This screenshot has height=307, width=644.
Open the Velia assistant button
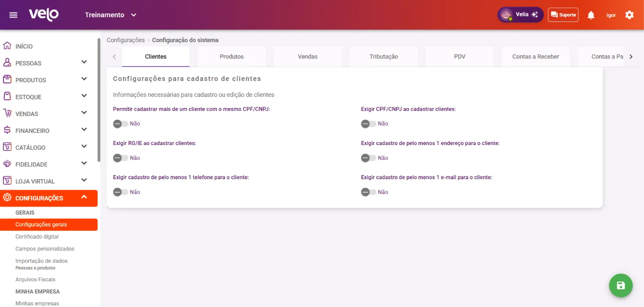click(x=520, y=15)
